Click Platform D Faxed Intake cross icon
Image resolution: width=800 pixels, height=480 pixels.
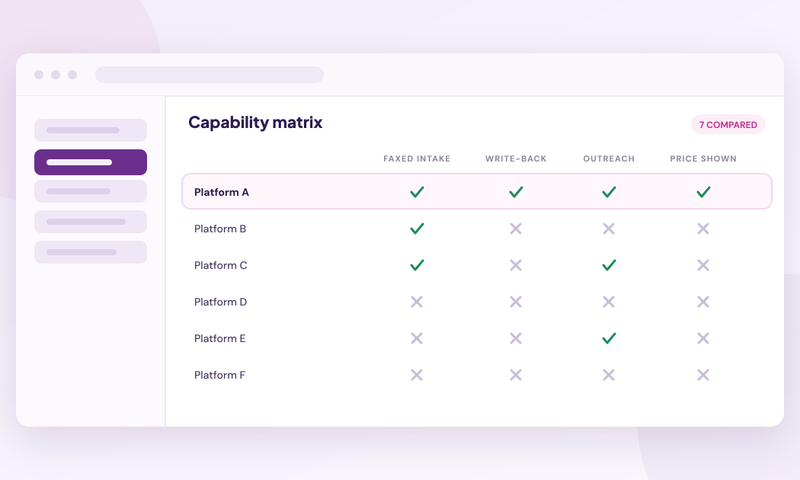pyautogui.click(x=417, y=302)
